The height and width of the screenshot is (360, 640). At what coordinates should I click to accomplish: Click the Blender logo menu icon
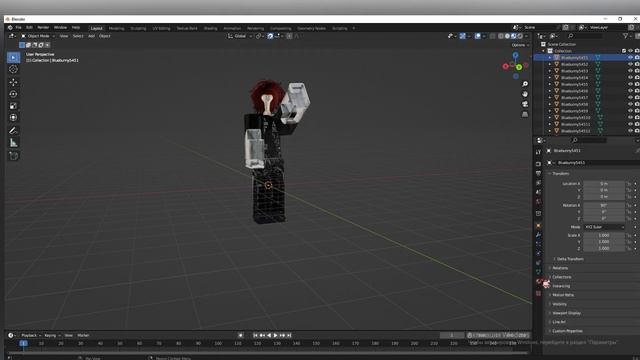coord(10,28)
